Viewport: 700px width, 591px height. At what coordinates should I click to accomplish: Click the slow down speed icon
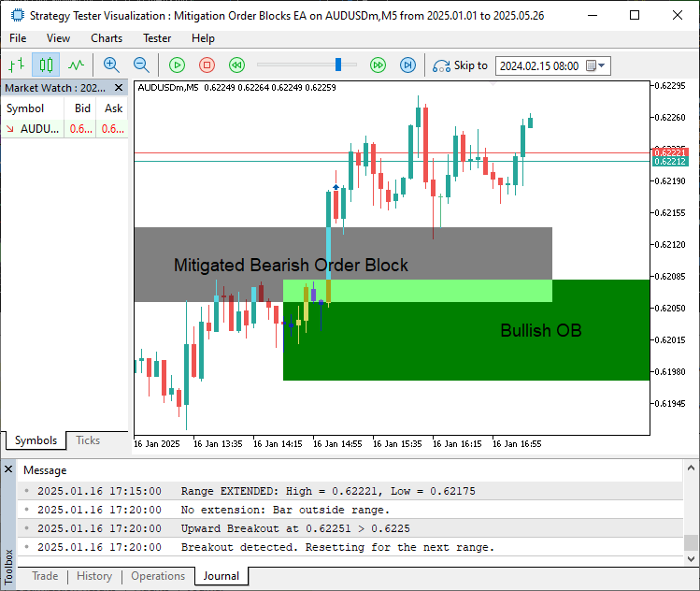coord(237,65)
